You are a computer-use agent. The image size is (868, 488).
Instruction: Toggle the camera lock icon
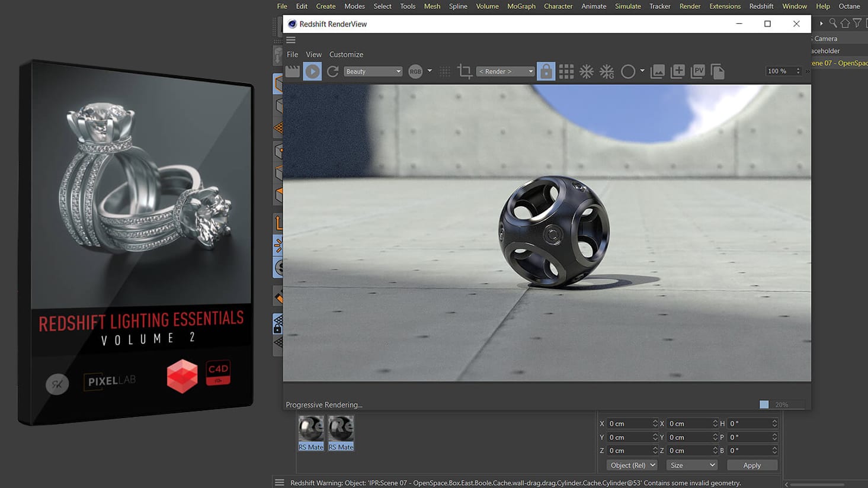(x=546, y=72)
